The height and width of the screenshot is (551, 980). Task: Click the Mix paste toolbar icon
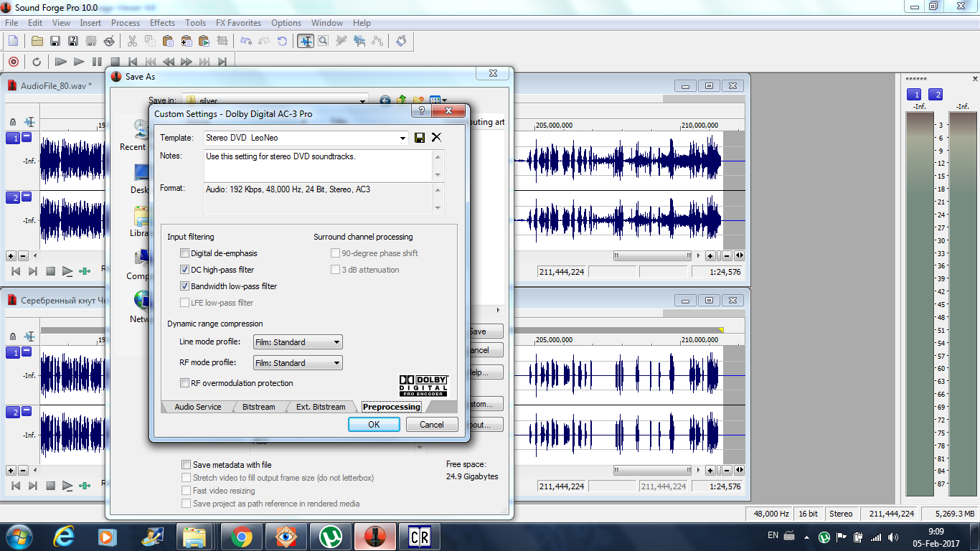coord(187,41)
